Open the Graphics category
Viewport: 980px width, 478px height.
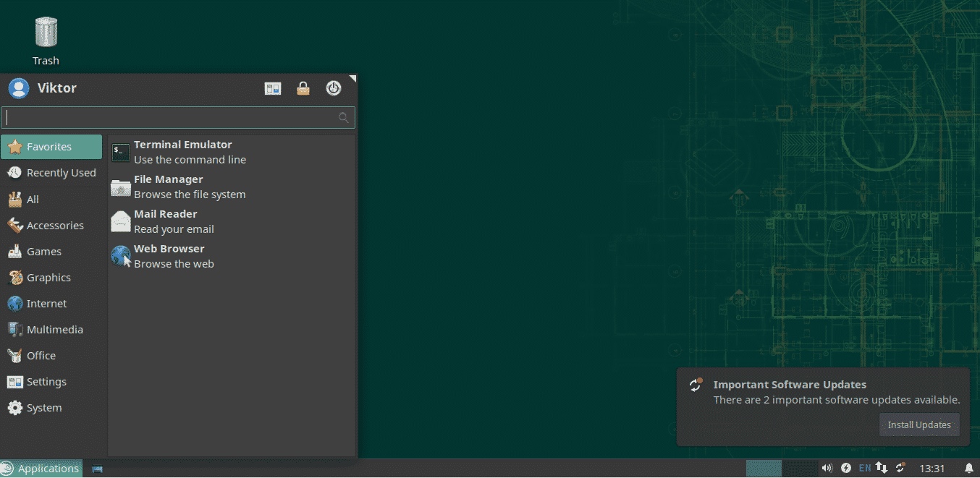[51, 277]
